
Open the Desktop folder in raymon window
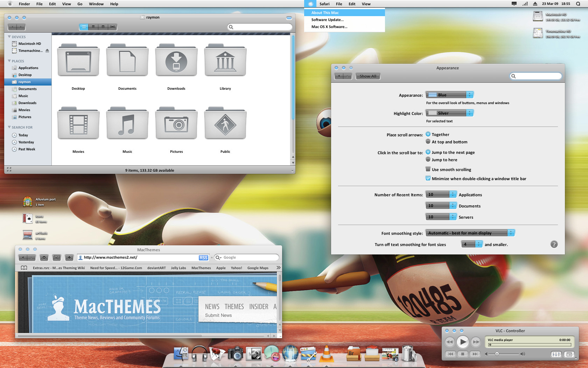[x=78, y=60]
